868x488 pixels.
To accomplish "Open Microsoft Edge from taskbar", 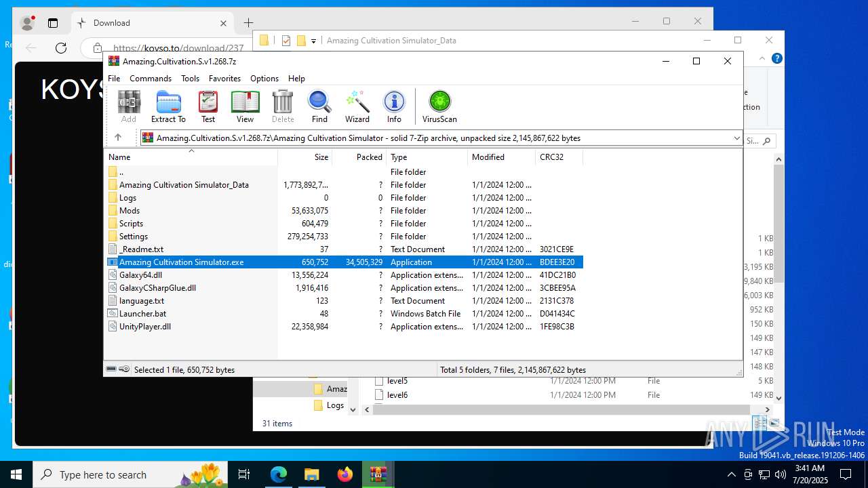I will point(279,474).
